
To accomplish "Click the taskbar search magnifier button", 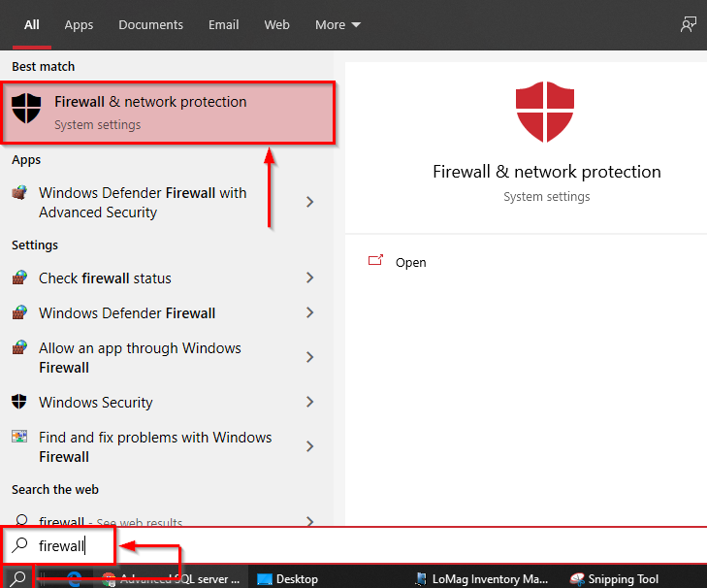I will tap(17, 577).
